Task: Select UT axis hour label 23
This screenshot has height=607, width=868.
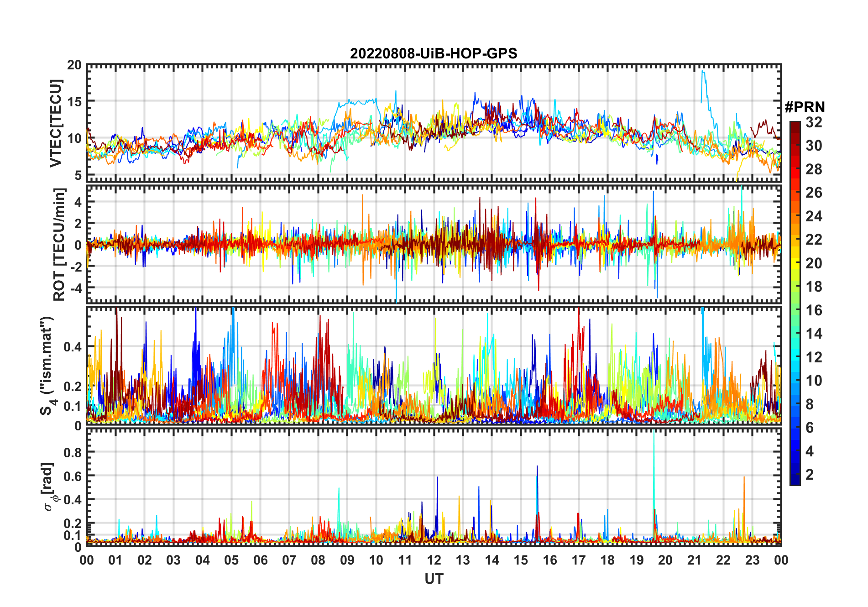Action: point(752,560)
